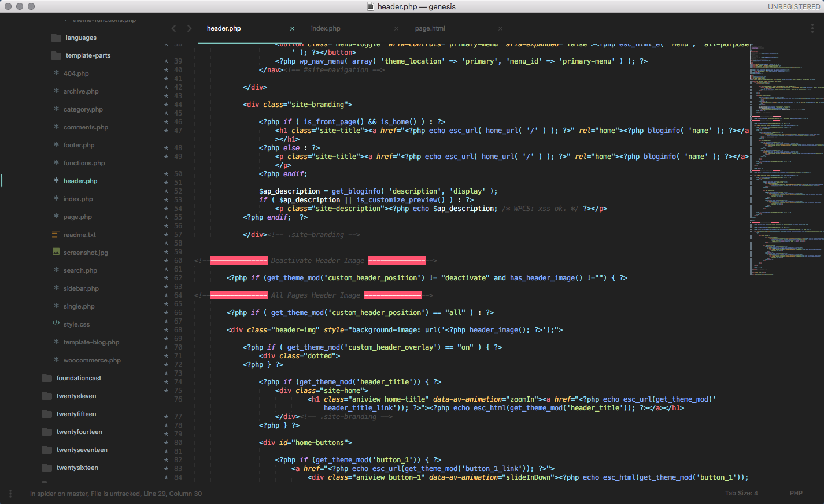824x504 pixels.
Task: Click the minimap code overview
Action: pos(786,159)
